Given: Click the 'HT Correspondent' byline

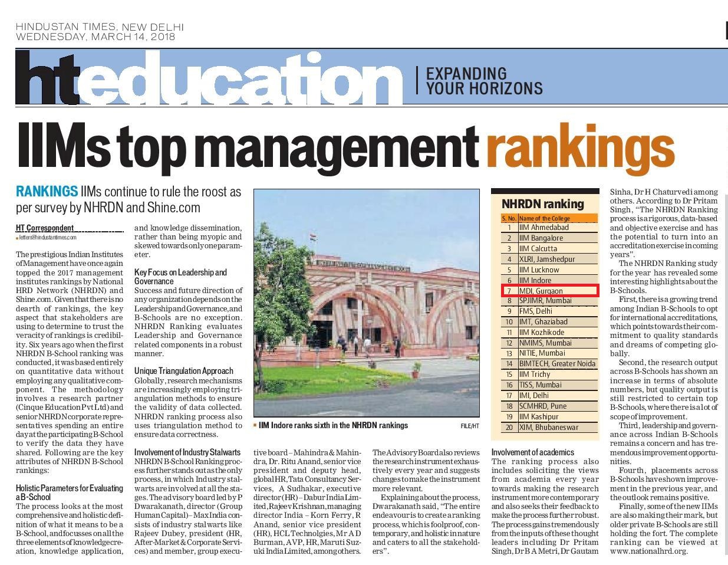Looking at the screenshot, I should tap(45, 228).
